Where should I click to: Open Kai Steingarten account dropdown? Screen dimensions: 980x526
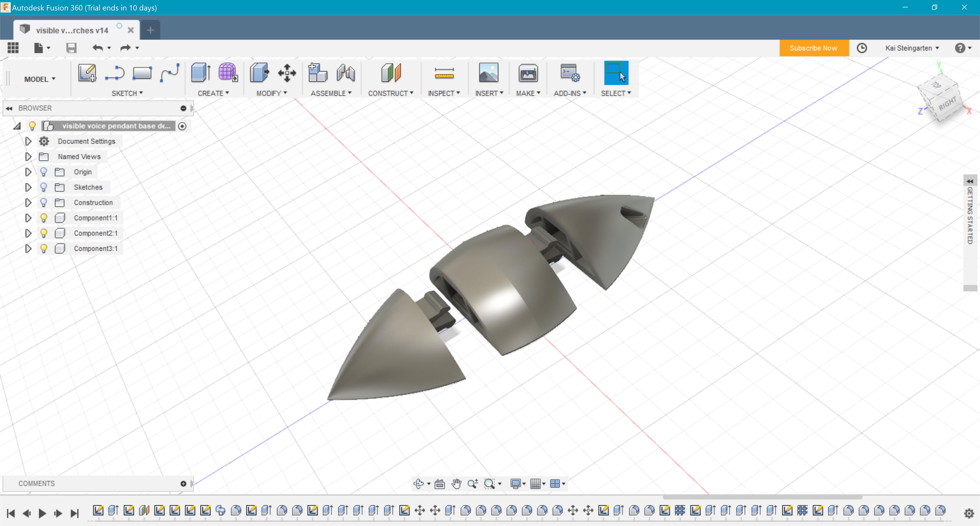[912, 48]
